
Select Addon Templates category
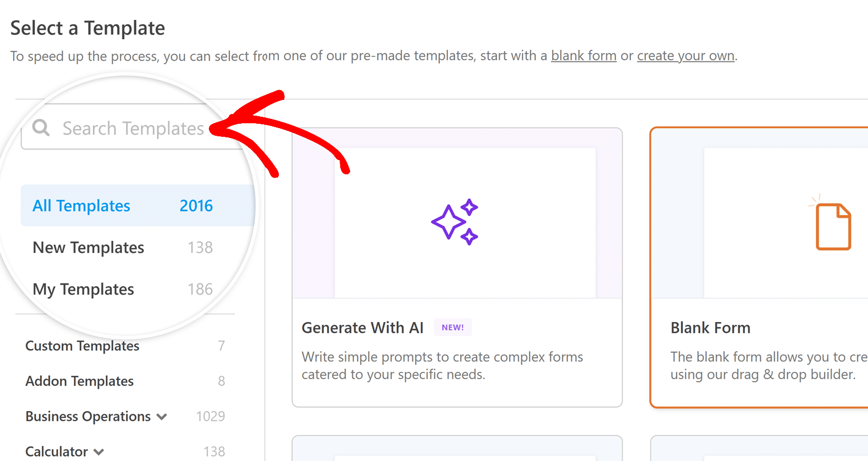80,381
